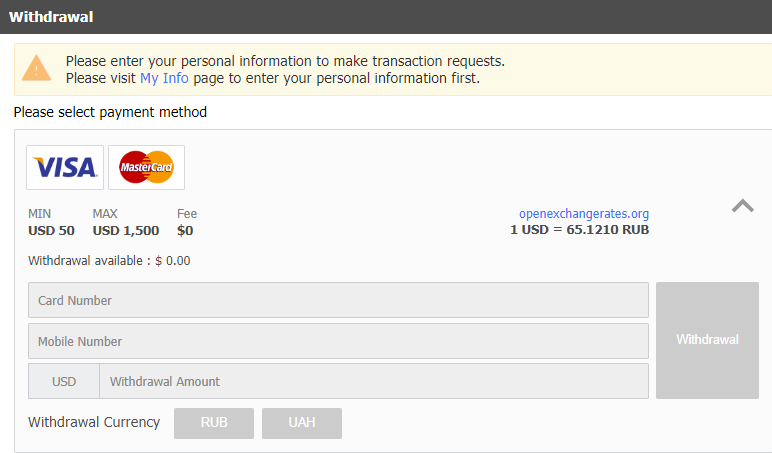Click the Withdrawal title in header bar
Viewport: 772px width, 453px height.
51,17
